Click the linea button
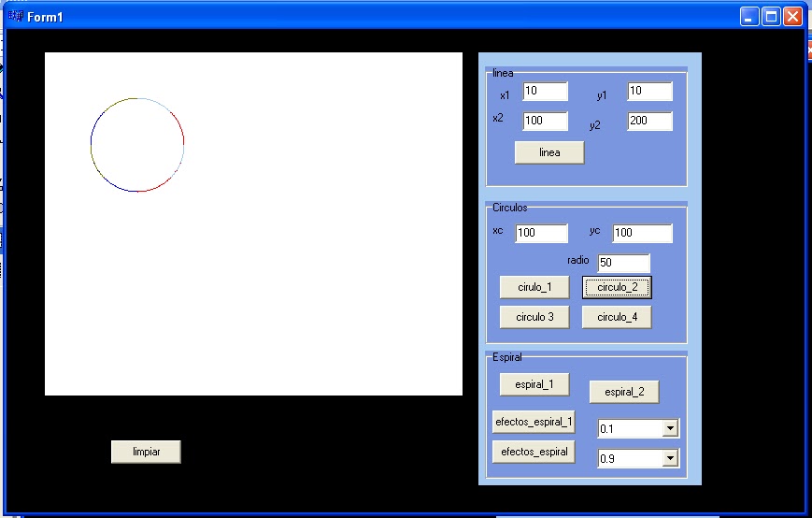This screenshot has width=812, height=518. point(549,152)
